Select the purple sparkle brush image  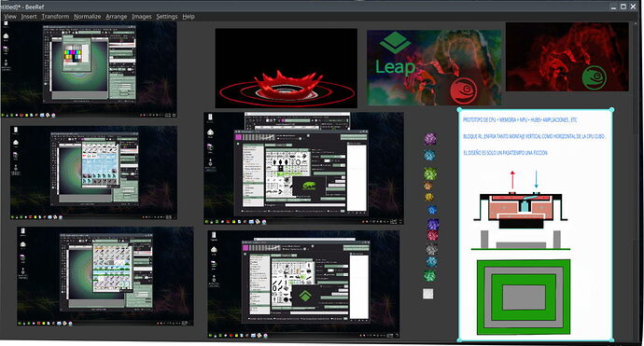coord(430,139)
